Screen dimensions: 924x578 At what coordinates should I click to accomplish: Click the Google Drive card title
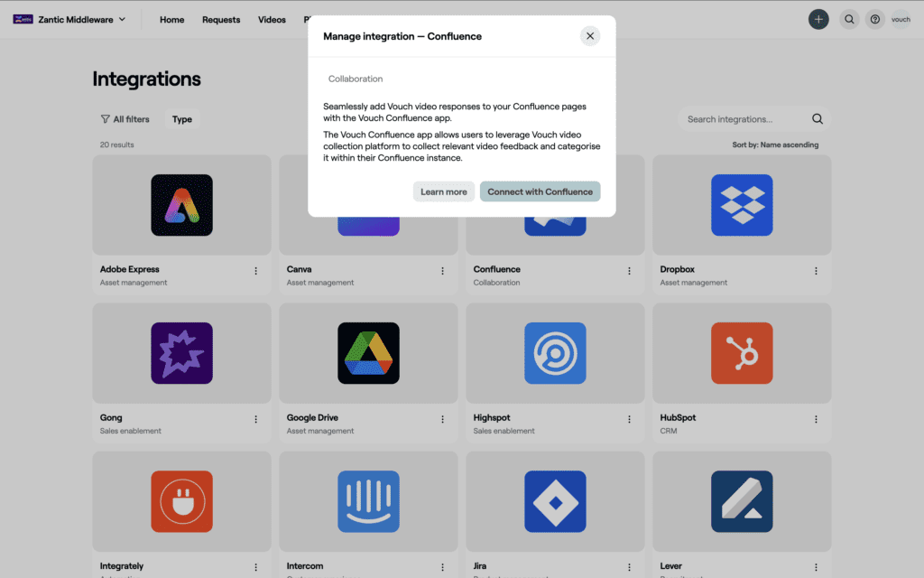pos(312,417)
